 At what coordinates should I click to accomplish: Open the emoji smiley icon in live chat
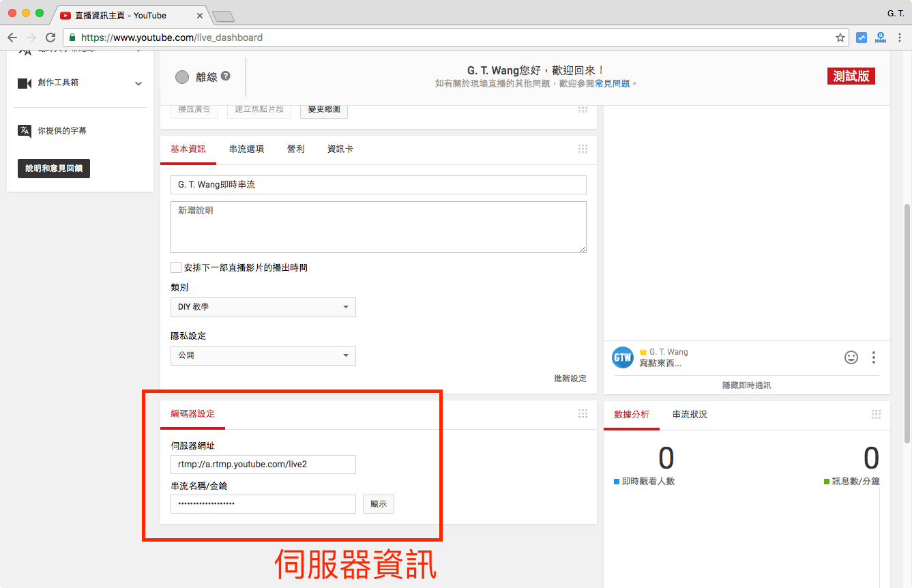coord(851,357)
